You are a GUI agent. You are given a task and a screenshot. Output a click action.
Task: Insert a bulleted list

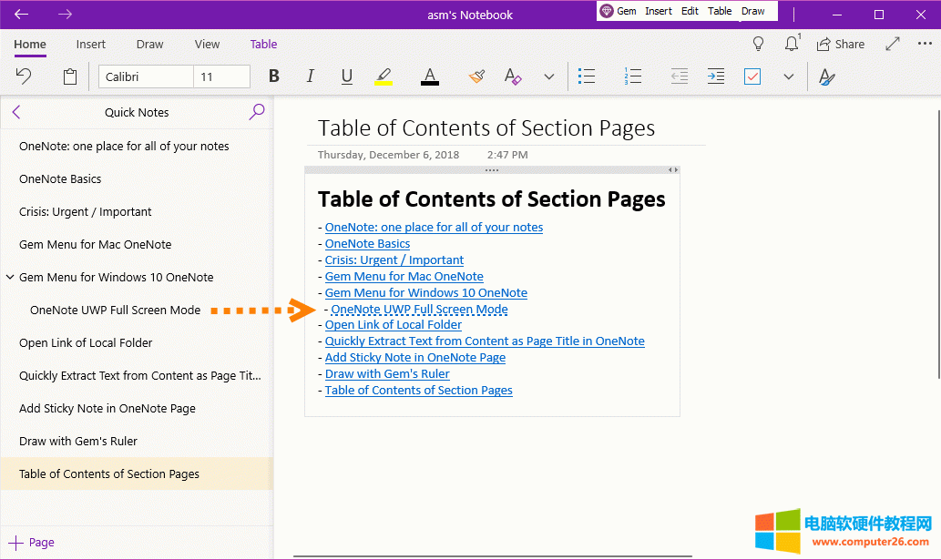[588, 76]
